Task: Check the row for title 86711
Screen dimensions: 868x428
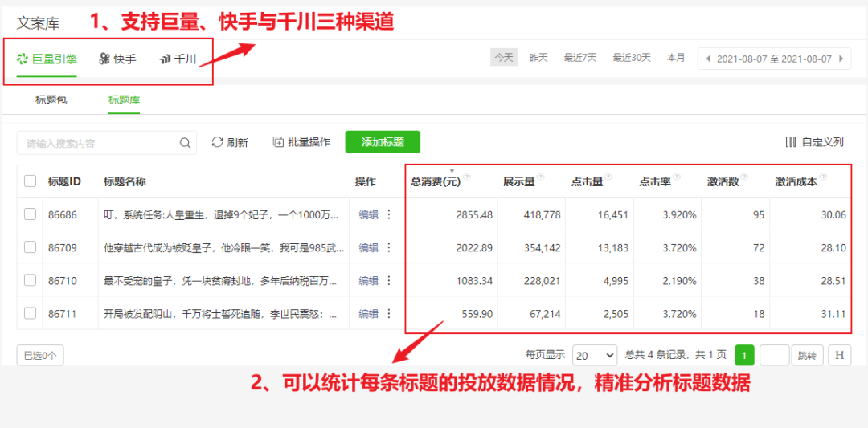Action: [x=31, y=313]
